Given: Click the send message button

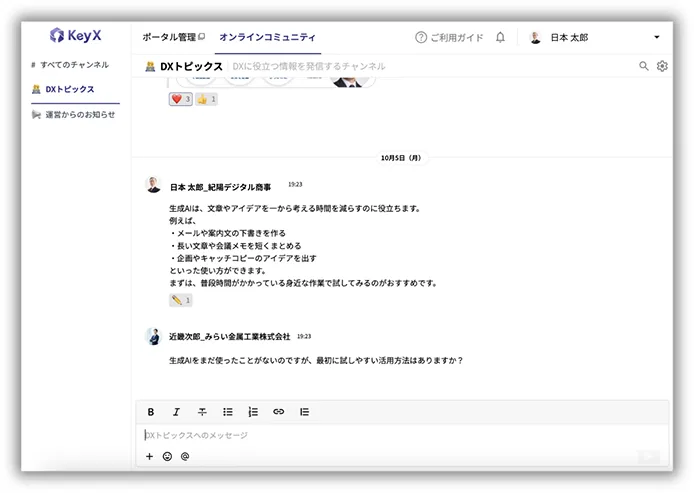Looking at the screenshot, I should pos(648,457).
